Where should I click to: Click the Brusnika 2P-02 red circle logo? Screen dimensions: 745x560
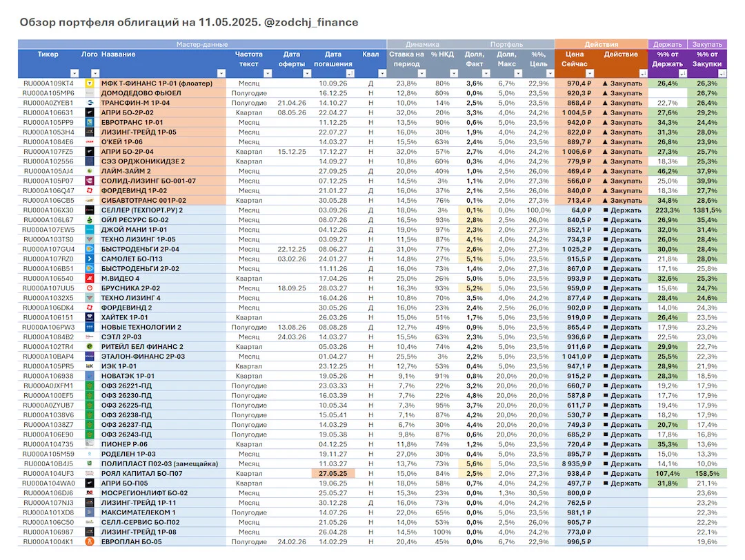click(89, 288)
